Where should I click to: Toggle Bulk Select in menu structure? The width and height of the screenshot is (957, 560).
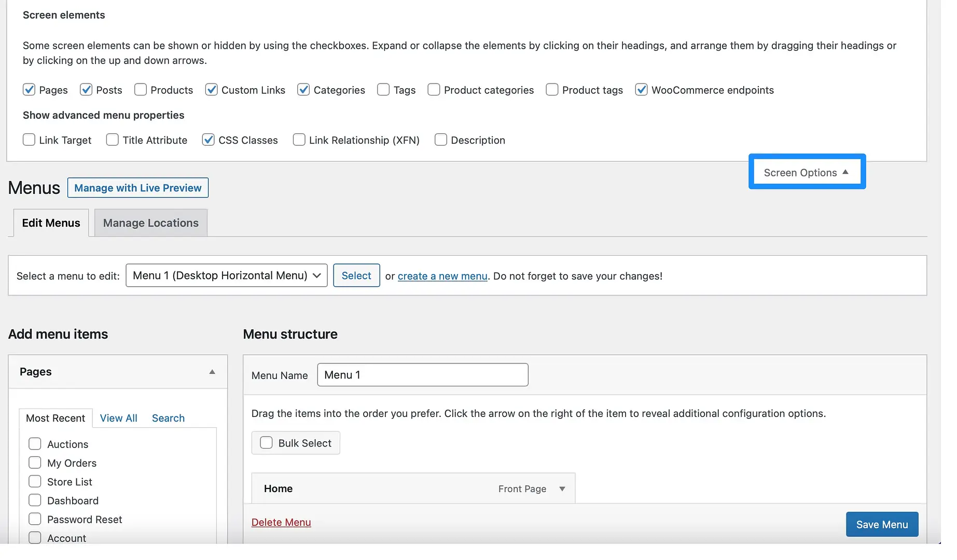(x=266, y=442)
